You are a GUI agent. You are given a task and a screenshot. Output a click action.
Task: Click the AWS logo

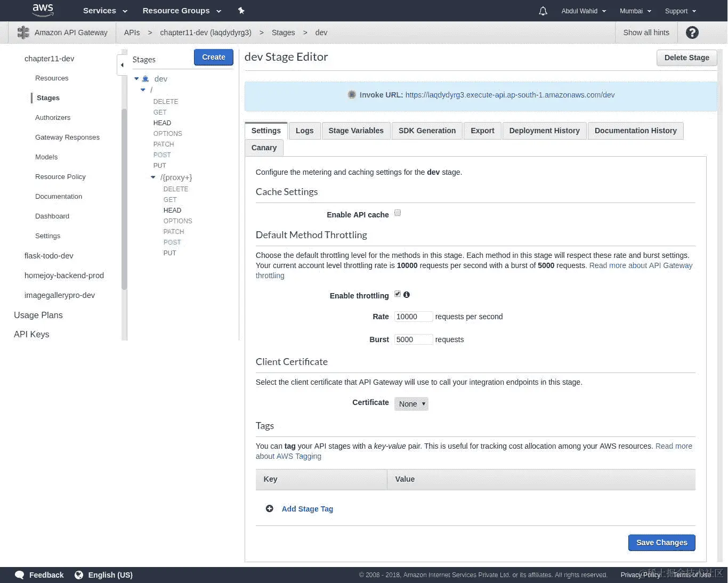pyautogui.click(x=43, y=10)
